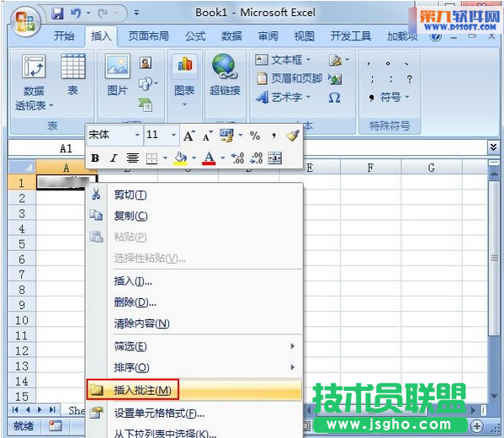The height and width of the screenshot is (438, 504).
Task: Insert an Omega symbol
Action: pos(334,98)
